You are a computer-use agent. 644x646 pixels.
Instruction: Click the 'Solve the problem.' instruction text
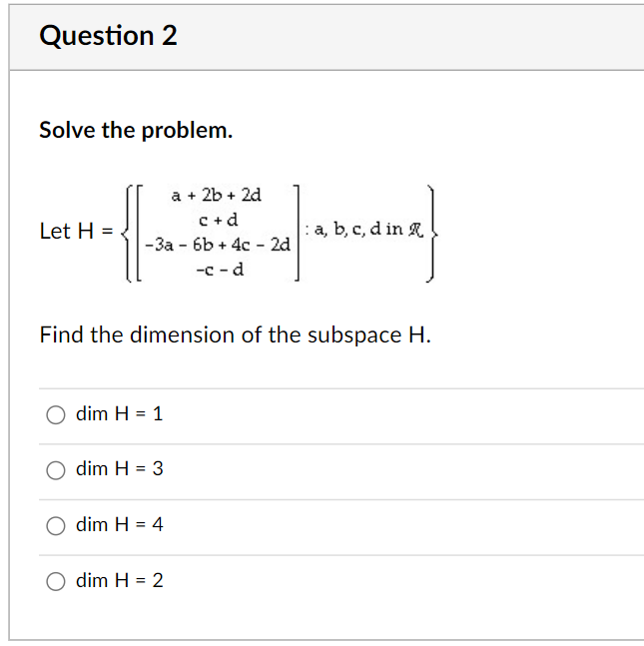tap(136, 130)
